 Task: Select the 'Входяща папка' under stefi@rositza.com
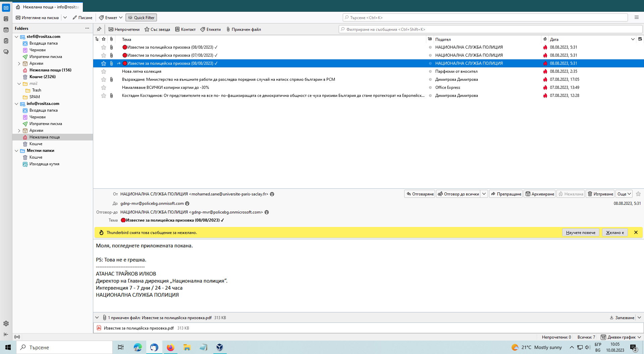(43, 43)
